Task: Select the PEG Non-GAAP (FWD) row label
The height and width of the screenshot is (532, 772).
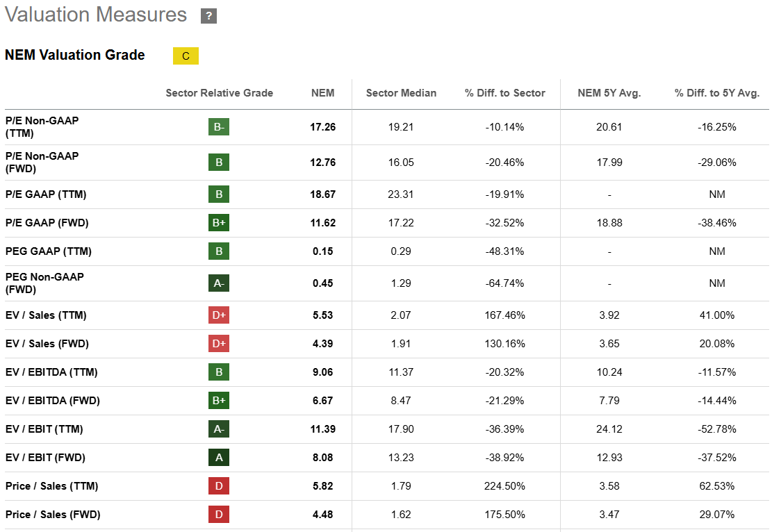Action: point(44,283)
